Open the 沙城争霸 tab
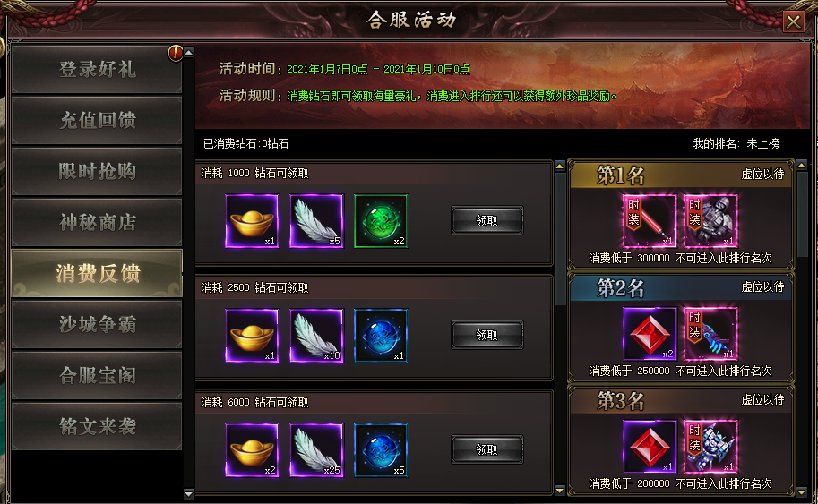The image size is (818, 504). [x=97, y=324]
